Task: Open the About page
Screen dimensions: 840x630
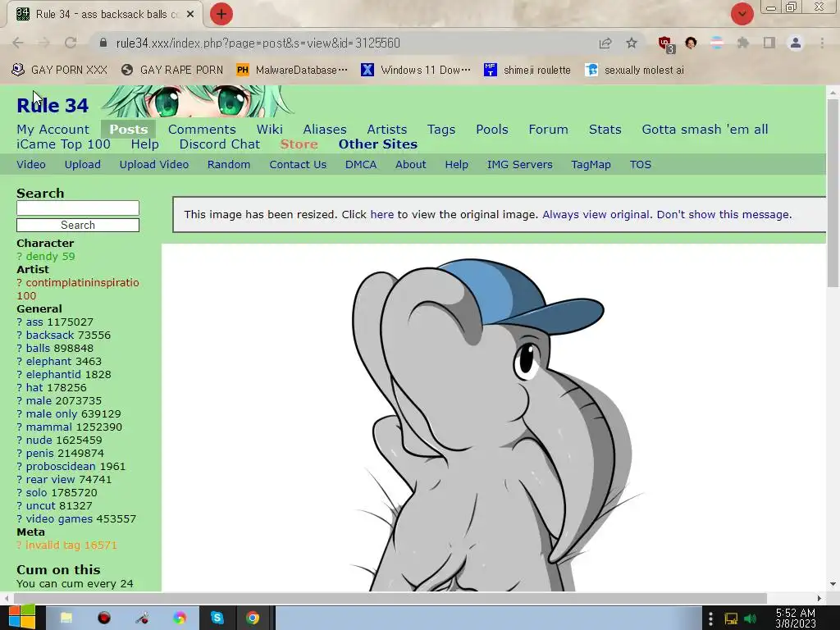Action: [x=410, y=164]
